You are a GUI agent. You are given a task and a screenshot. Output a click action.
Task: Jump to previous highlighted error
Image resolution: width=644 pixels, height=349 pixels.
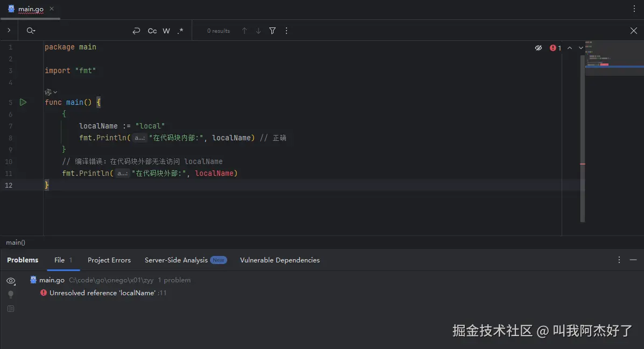tap(570, 48)
